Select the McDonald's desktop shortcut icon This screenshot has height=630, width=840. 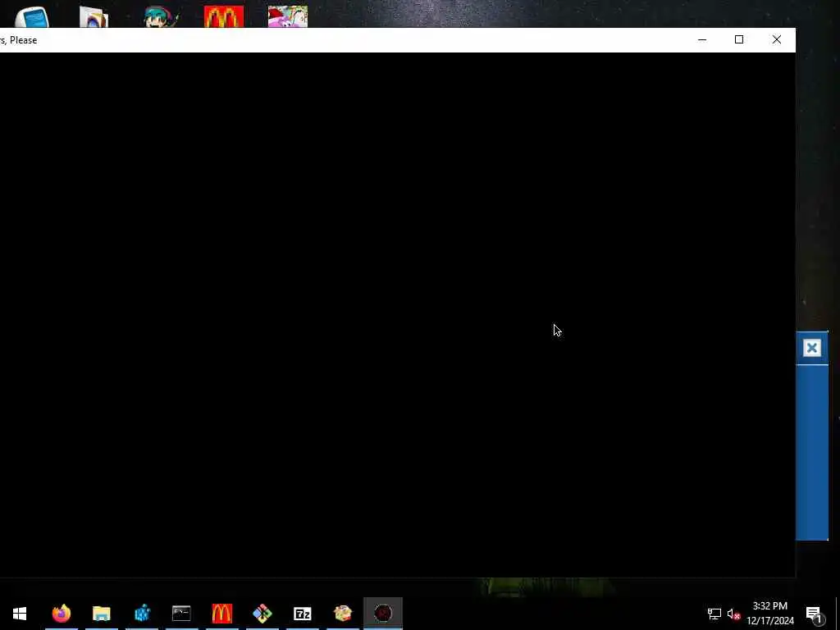pos(224,16)
